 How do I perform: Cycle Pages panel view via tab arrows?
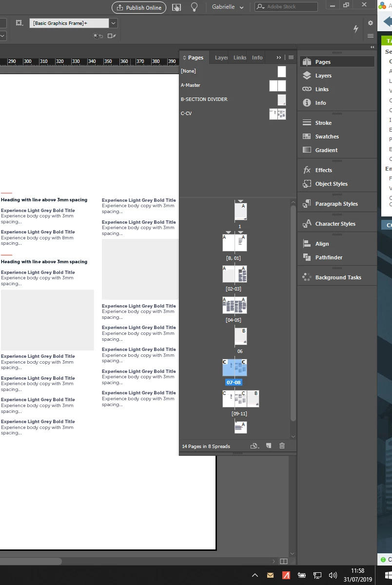coord(185,58)
